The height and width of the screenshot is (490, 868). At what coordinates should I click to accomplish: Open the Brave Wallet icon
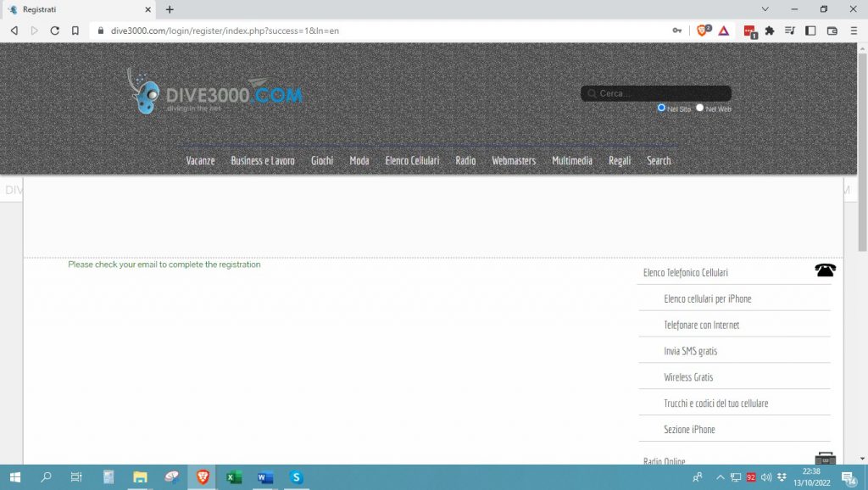832,31
